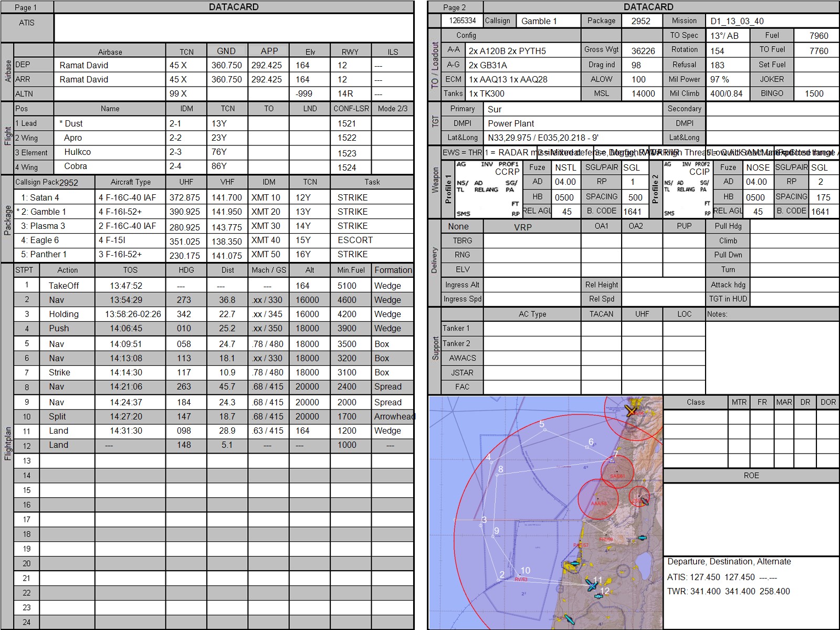Open Profile 1 CCRP SMS diagram
Viewport: 840px width, 630px height.
(488, 189)
